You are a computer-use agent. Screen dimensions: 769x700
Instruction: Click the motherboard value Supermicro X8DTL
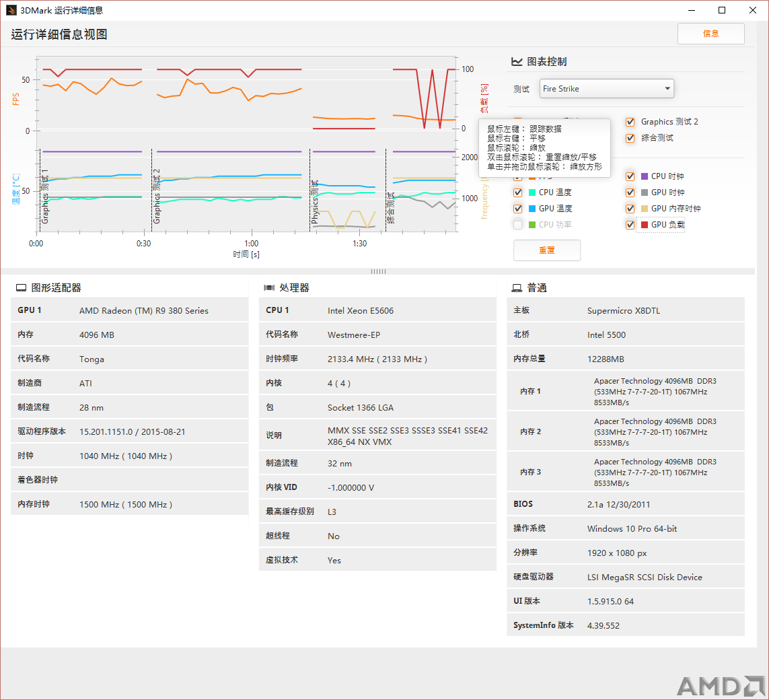(x=624, y=311)
